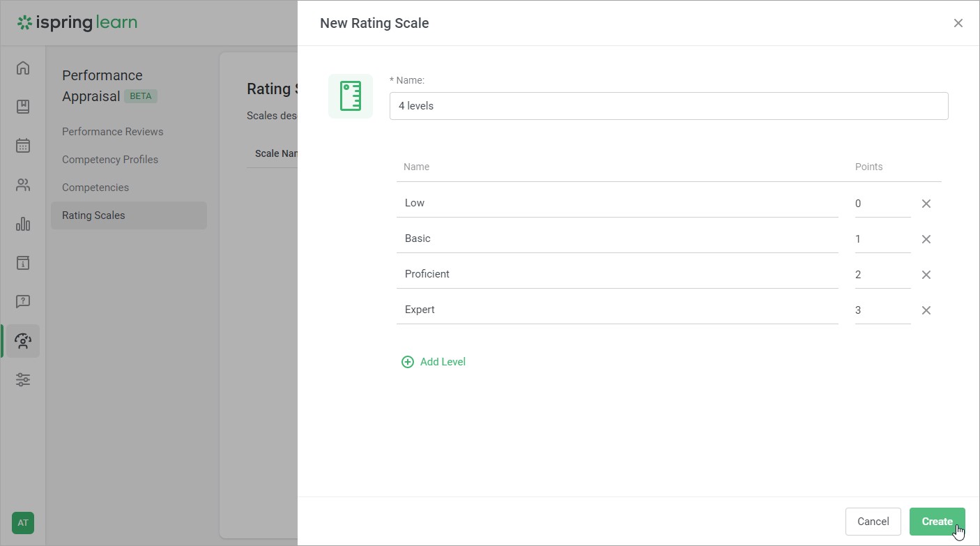
Task: Click the points field with value 3
Action: (883, 310)
